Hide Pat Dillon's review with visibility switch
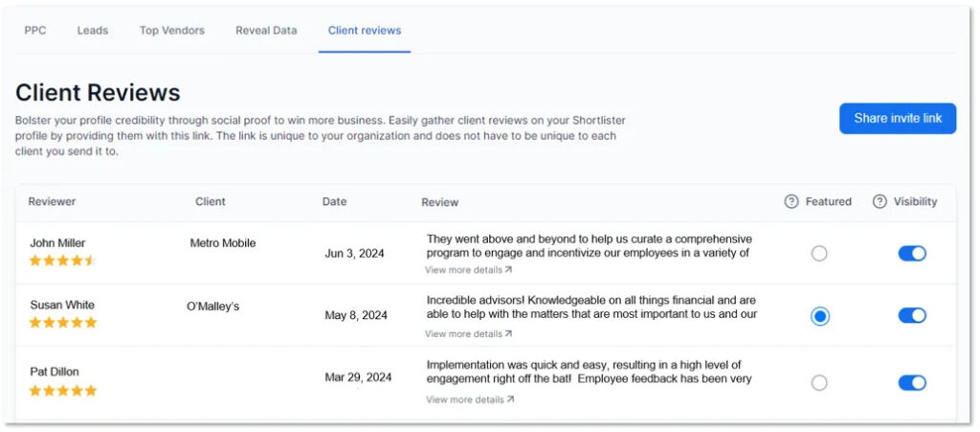 point(911,383)
